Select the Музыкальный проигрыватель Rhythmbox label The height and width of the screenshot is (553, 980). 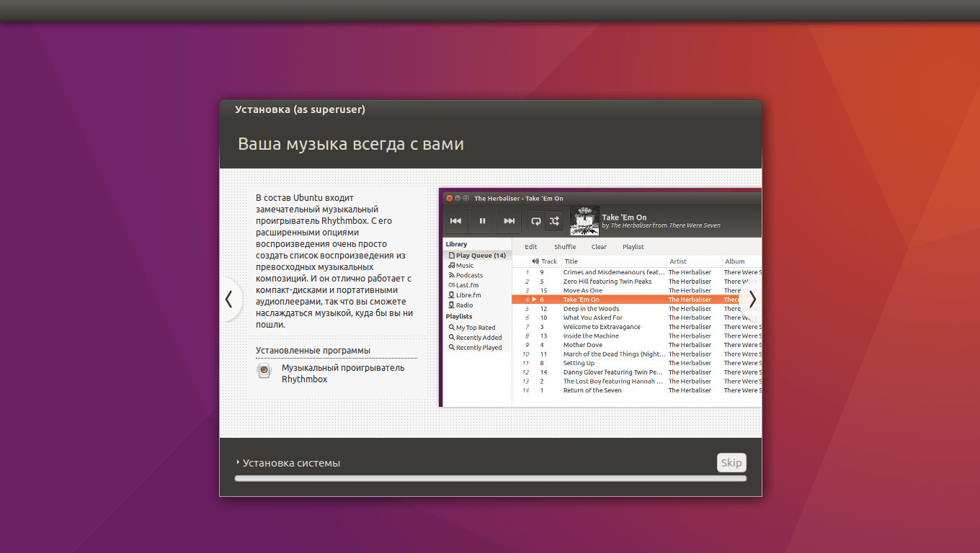click(343, 373)
